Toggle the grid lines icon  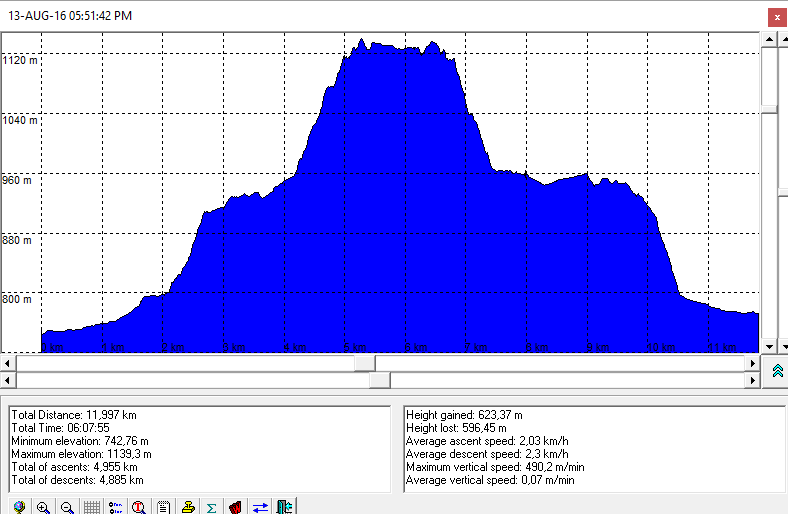click(x=91, y=507)
